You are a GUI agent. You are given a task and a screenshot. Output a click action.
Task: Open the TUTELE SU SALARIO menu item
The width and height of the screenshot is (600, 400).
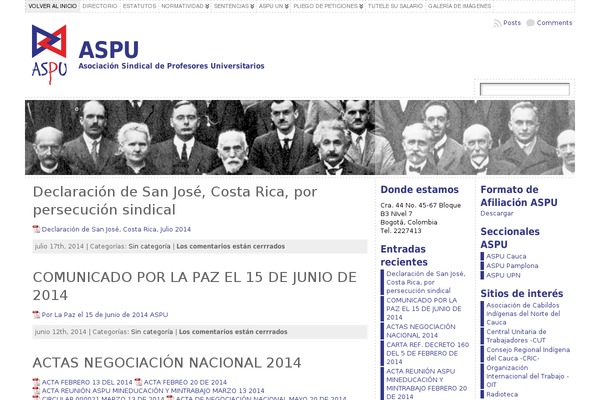[395, 6]
